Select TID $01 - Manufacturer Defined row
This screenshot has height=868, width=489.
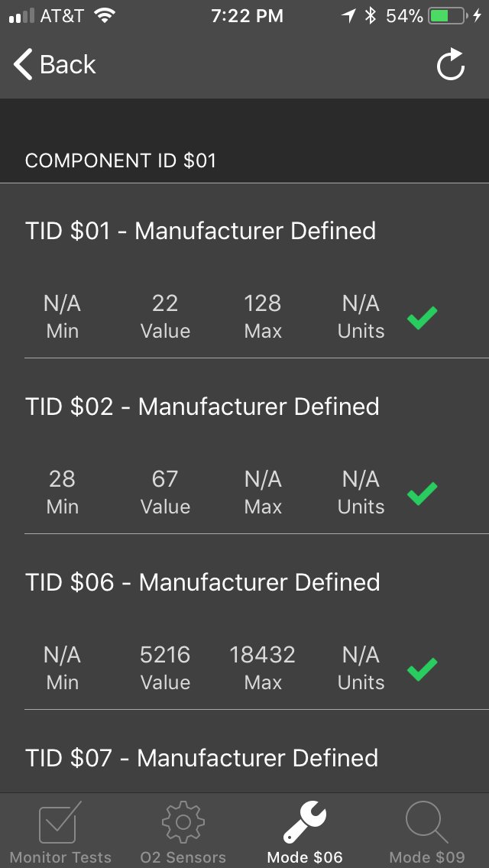click(244, 270)
